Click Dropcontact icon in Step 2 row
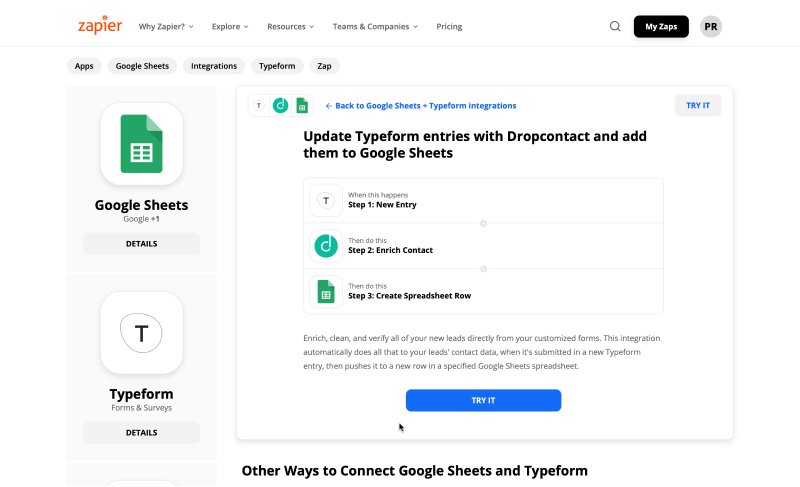Screen dimensions: 800x487 (x=326, y=246)
